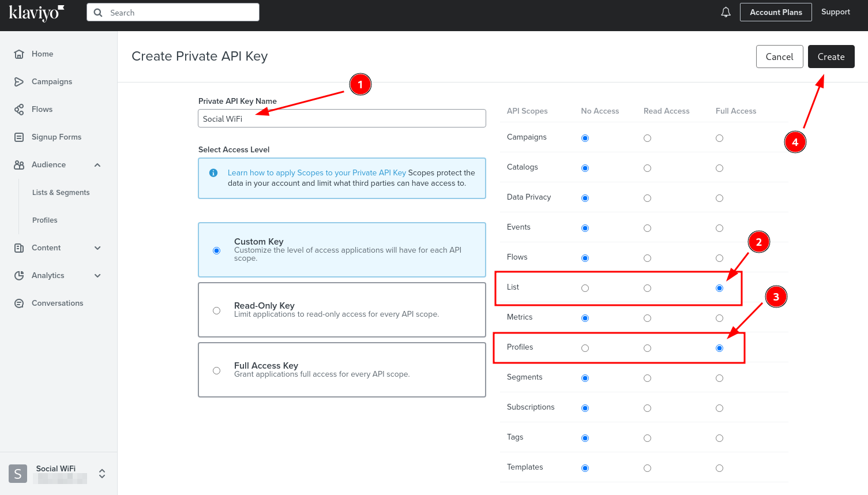The height and width of the screenshot is (495, 868).
Task: Click the Audience people icon
Action: [19, 164]
